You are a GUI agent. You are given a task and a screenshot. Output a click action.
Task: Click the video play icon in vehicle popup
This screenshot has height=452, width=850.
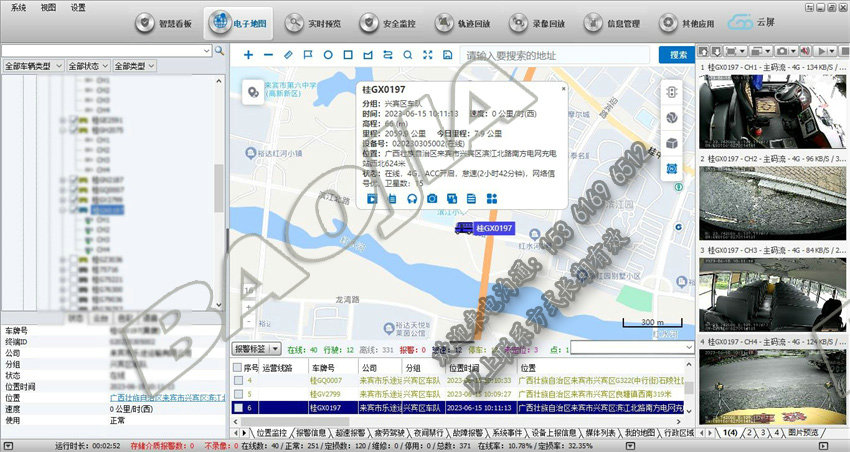coord(372,199)
